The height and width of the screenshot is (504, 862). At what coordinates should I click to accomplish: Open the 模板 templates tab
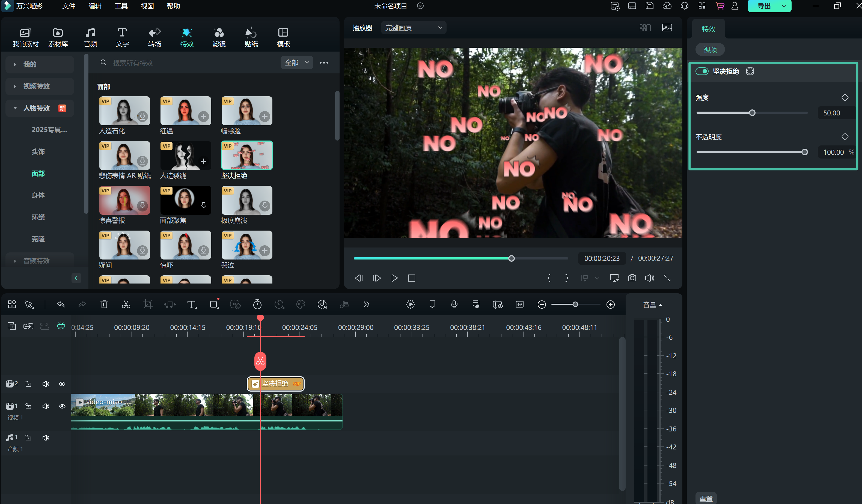pos(283,37)
